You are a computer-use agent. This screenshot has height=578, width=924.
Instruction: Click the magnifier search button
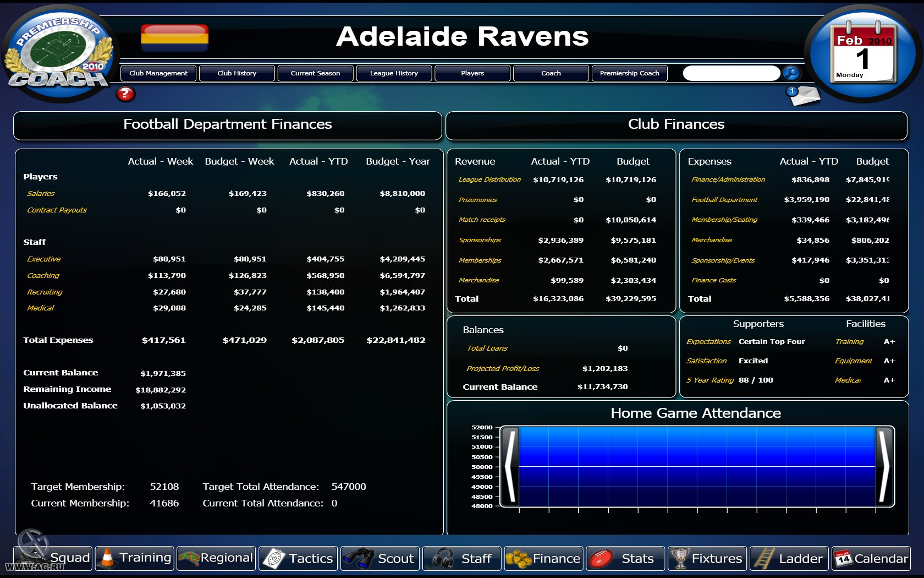click(x=791, y=73)
